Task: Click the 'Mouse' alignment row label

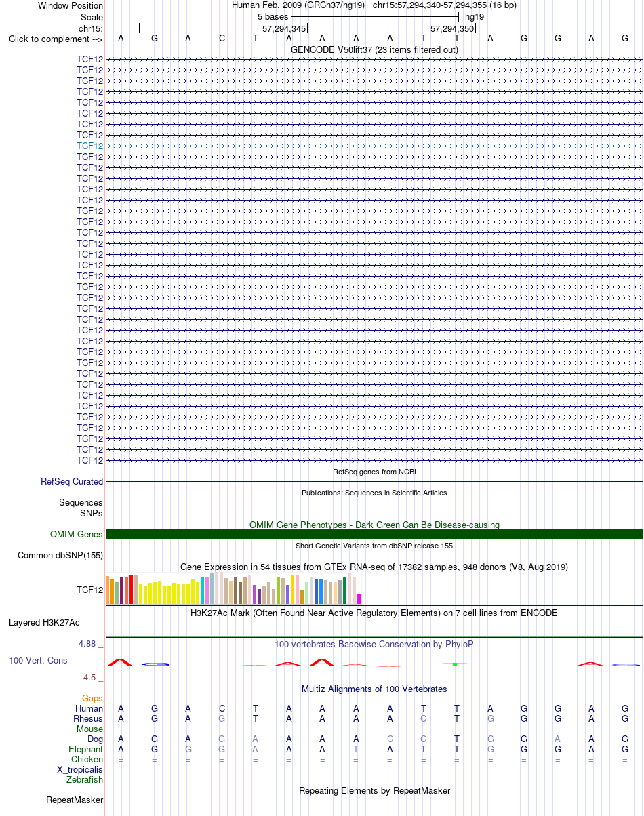Action: point(89,729)
